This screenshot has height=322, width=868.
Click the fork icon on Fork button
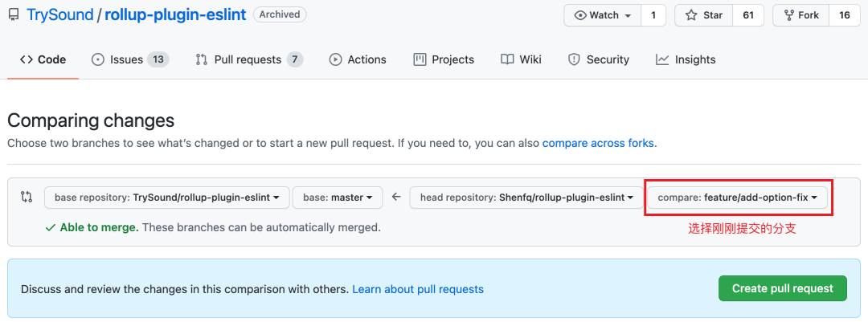point(788,15)
